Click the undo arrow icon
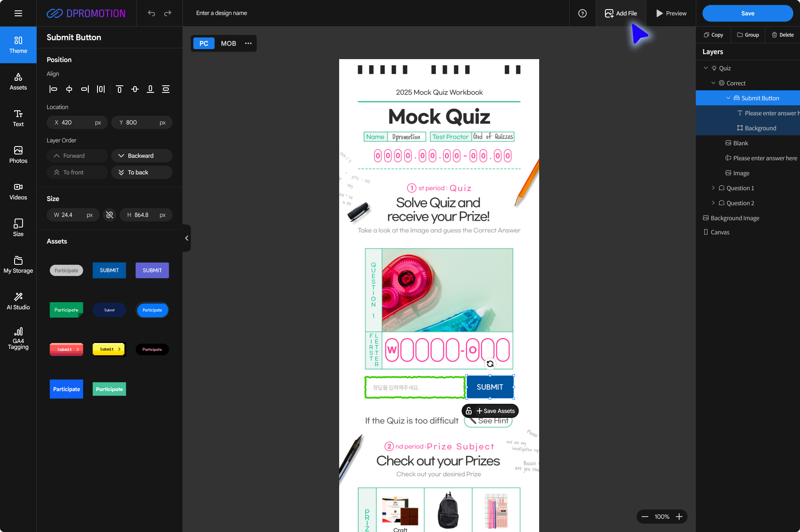The width and height of the screenshot is (800, 532). [x=151, y=13]
